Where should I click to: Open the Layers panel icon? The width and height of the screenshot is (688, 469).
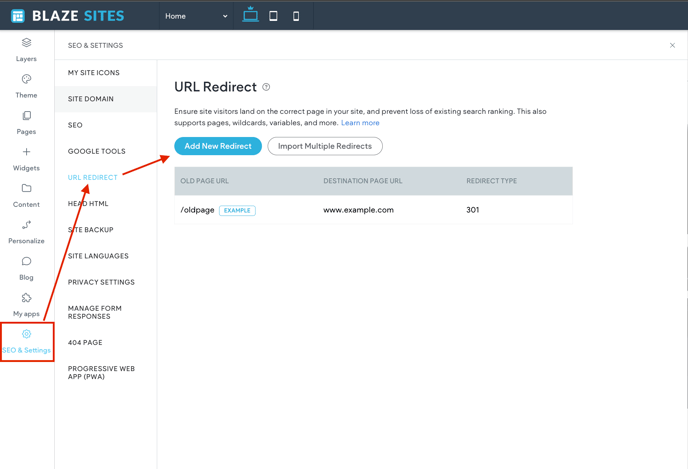click(26, 43)
